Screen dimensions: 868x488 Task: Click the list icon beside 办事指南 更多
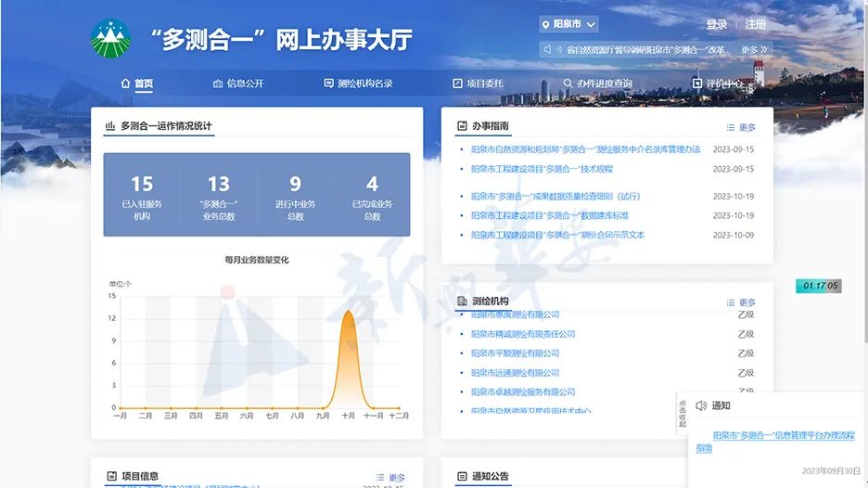[731, 127]
